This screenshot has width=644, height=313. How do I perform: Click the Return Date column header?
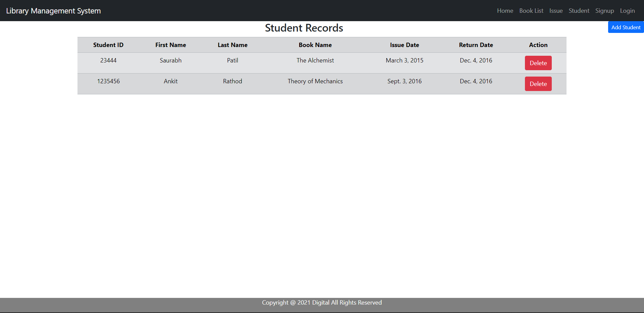tap(476, 45)
